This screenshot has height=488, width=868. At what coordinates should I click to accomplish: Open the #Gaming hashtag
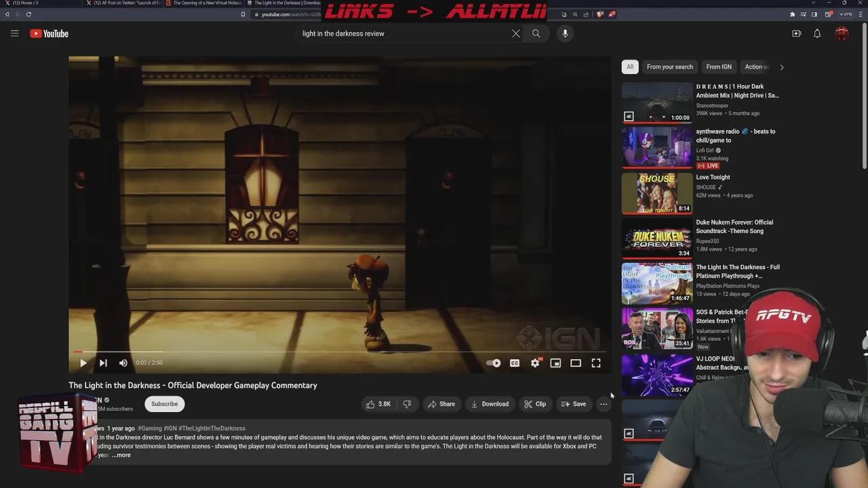149,428
